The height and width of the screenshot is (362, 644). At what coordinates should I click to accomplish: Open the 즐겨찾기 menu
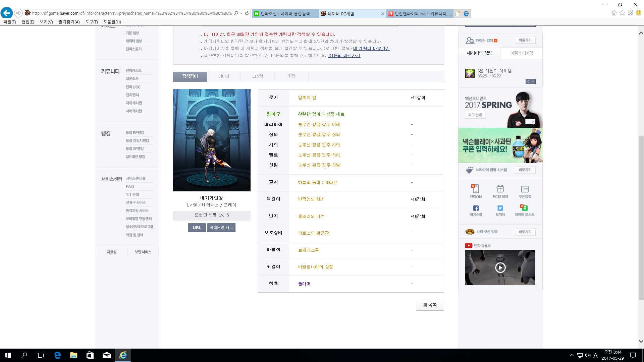pyautogui.click(x=69, y=22)
